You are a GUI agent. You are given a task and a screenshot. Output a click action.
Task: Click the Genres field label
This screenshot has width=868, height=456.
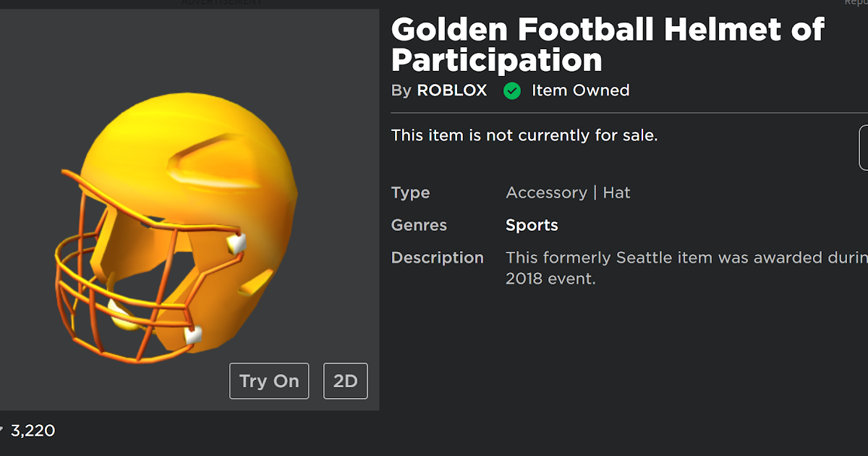[x=419, y=225]
